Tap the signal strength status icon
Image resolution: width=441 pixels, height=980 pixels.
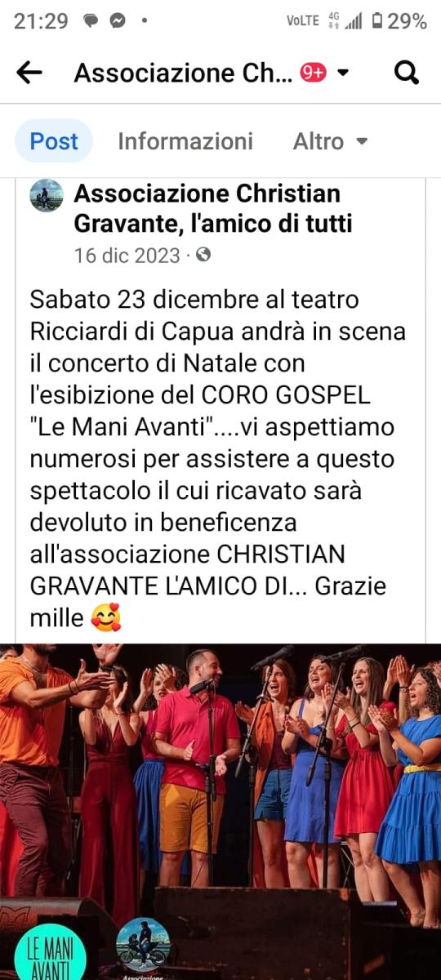(354, 22)
